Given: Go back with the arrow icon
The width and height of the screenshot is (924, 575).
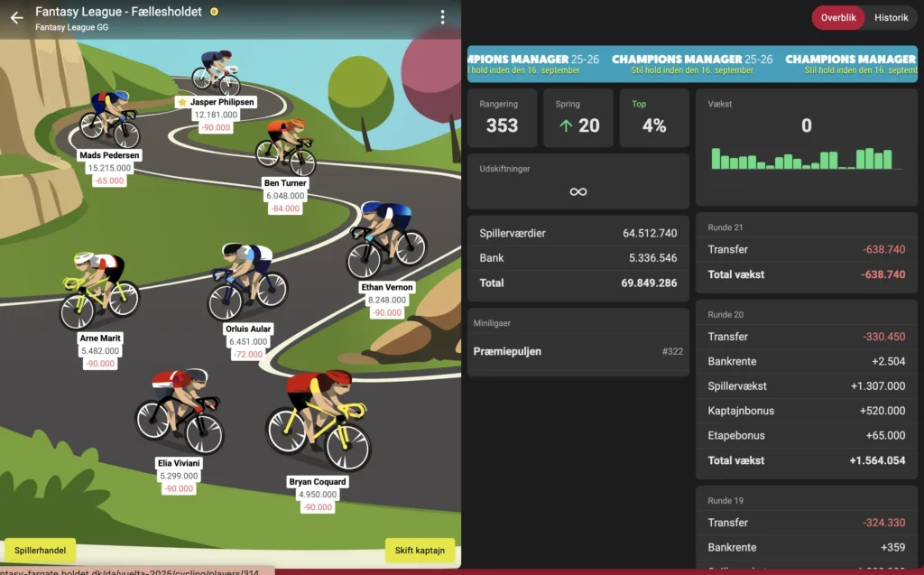Looking at the screenshot, I should 16,18.
